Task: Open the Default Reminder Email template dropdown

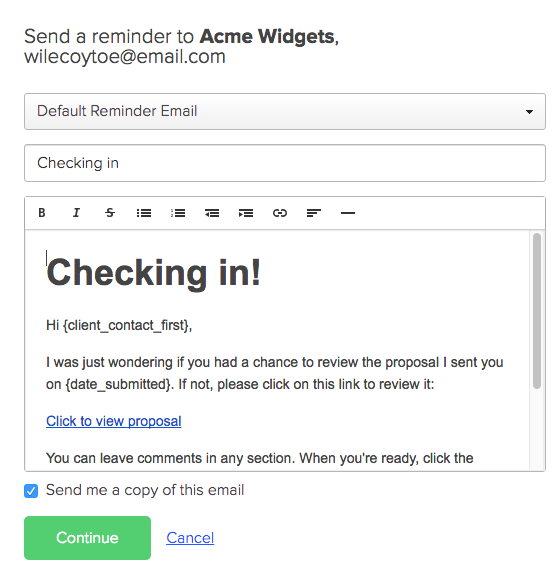Action: click(285, 111)
